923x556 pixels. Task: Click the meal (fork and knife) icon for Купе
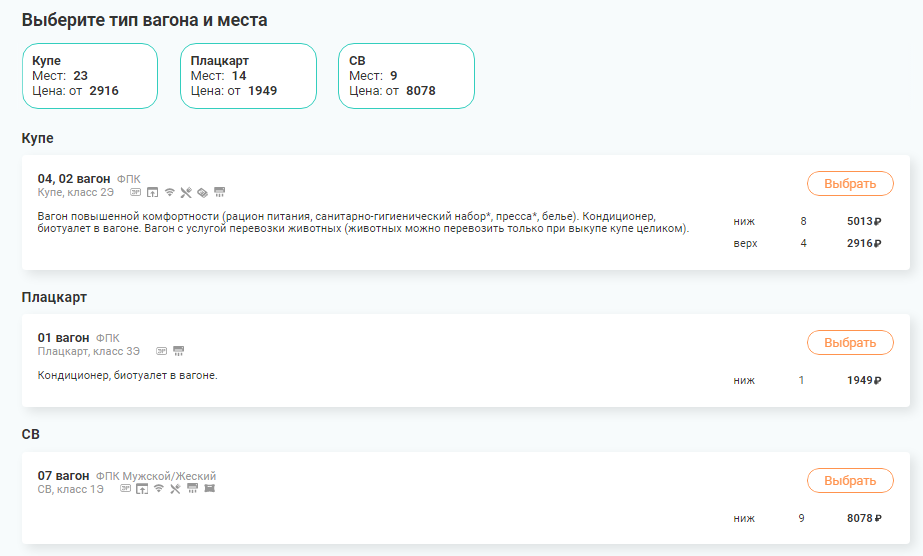click(186, 192)
